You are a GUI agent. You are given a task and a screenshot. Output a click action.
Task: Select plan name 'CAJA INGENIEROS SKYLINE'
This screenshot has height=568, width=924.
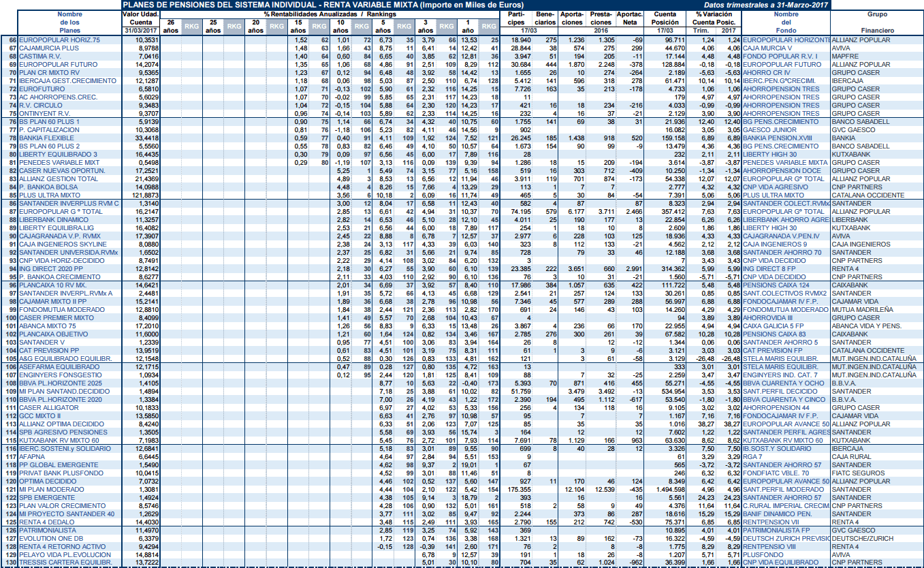point(63,244)
